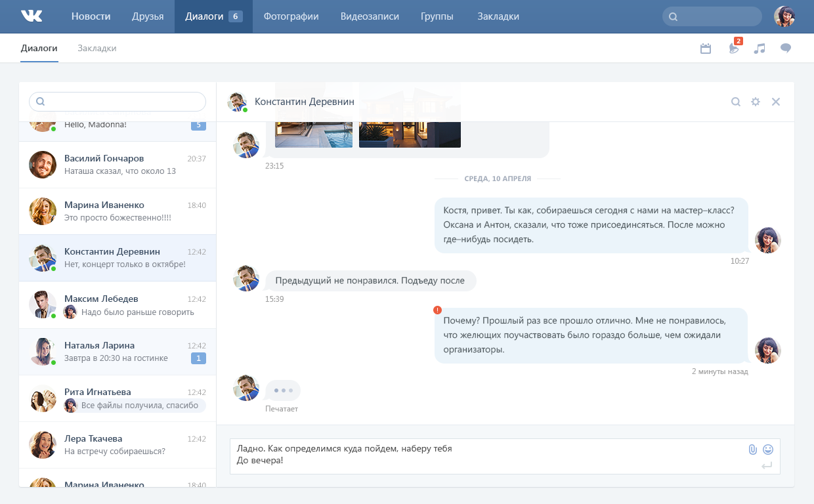Open dialog with Константин Деревнин in list
This screenshot has height=504, width=814.
[118, 258]
